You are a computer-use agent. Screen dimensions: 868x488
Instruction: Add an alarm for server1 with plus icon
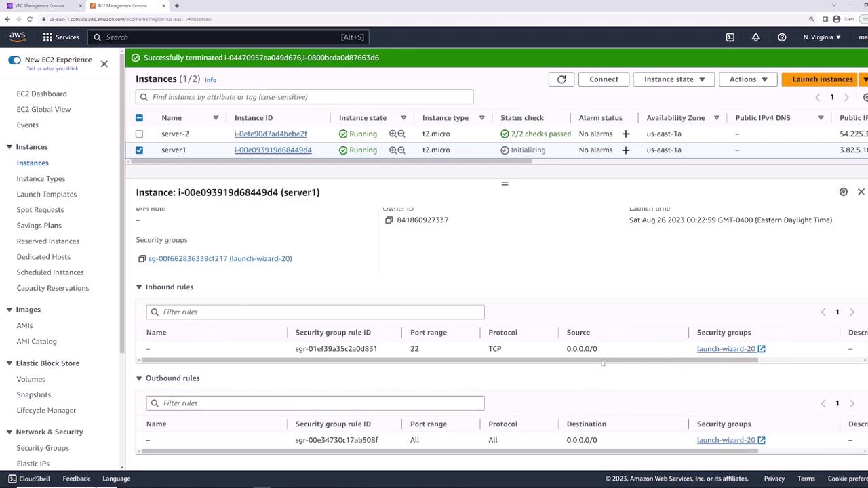point(625,150)
